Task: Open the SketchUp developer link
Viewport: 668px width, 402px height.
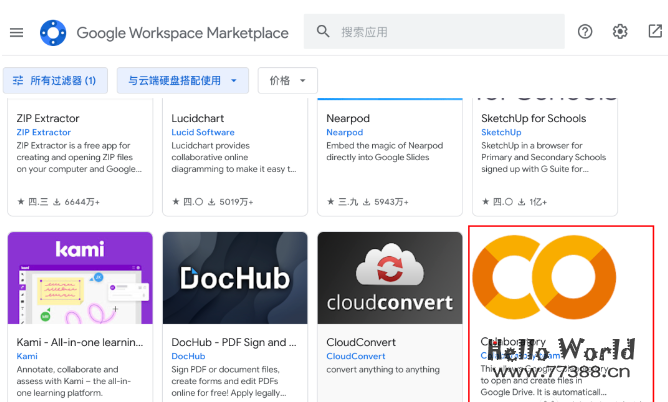Action: [x=501, y=132]
